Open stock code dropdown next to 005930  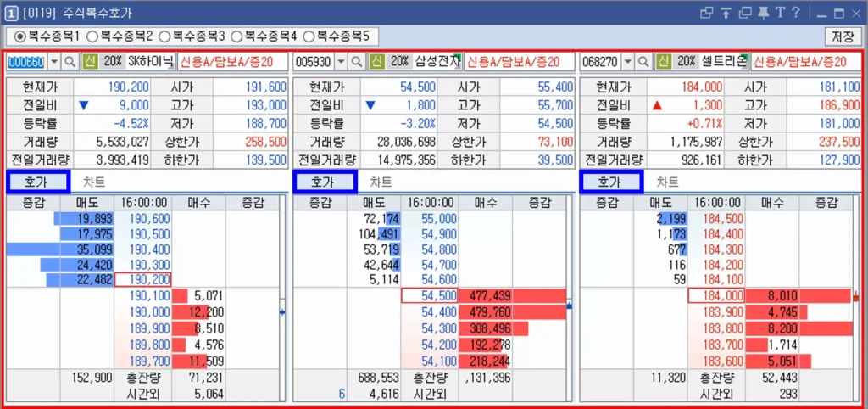tap(342, 61)
